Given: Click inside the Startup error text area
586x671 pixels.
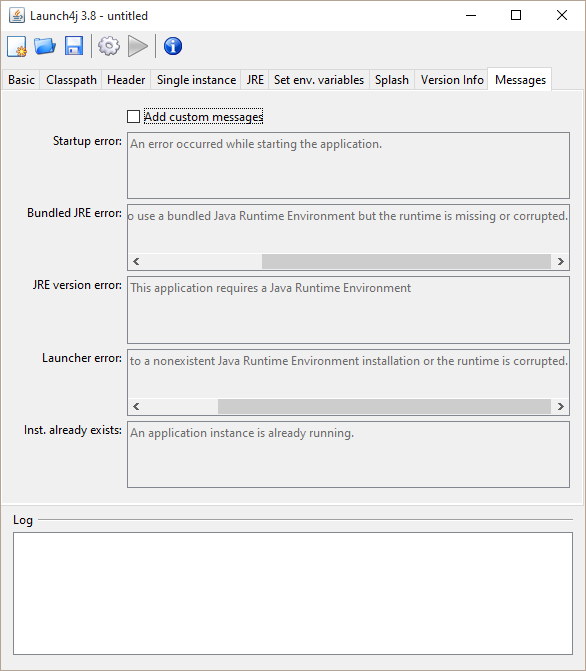Looking at the screenshot, I should (348, 165).
